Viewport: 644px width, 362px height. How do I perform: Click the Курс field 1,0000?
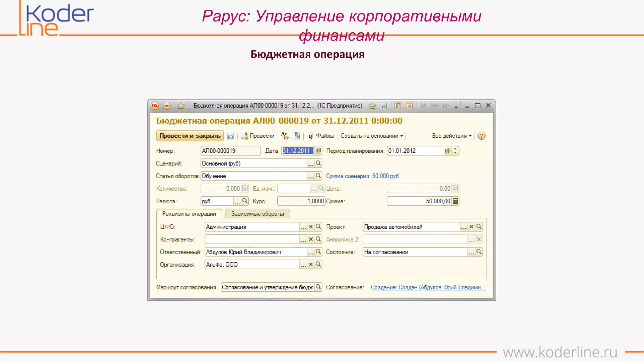coord(301,201)
